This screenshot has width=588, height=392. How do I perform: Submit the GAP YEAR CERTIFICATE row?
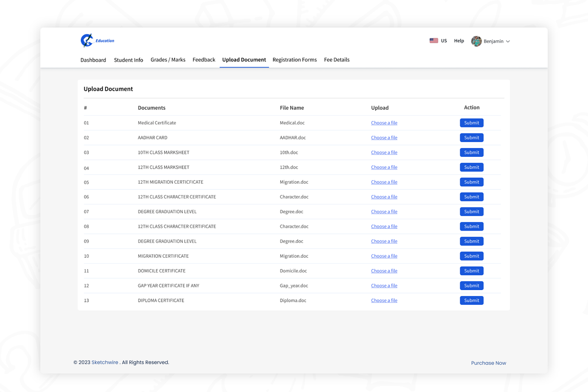coord(471,286)
